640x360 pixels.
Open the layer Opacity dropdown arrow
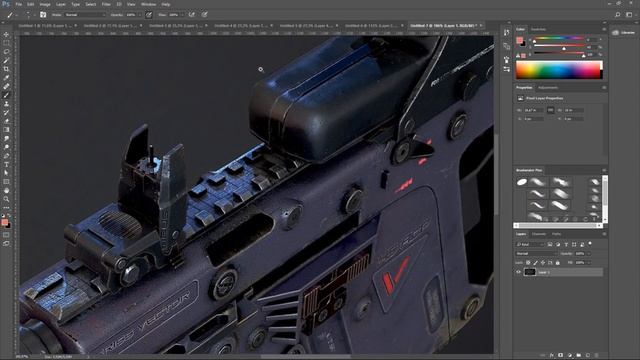588,253
